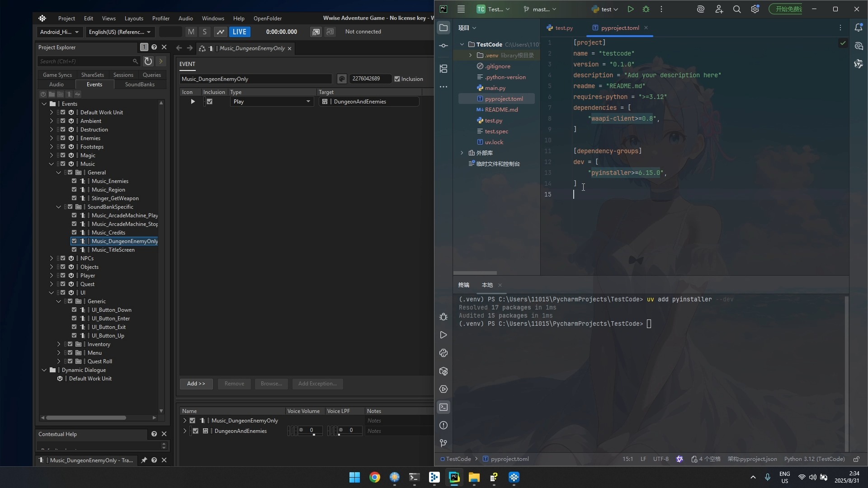Run the test configuration in PyCharm
Screen dimensions: 868x488
tap(631, 9)
